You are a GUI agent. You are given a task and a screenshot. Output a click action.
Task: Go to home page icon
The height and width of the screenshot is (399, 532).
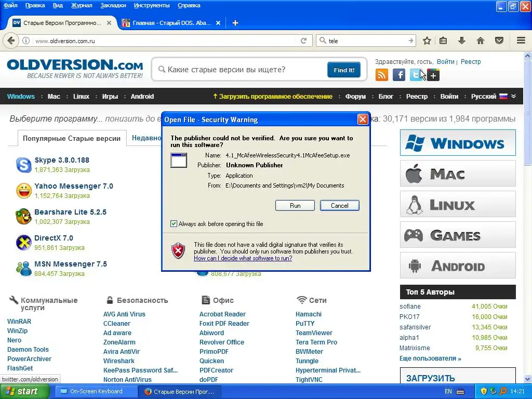tap(481, 41)
